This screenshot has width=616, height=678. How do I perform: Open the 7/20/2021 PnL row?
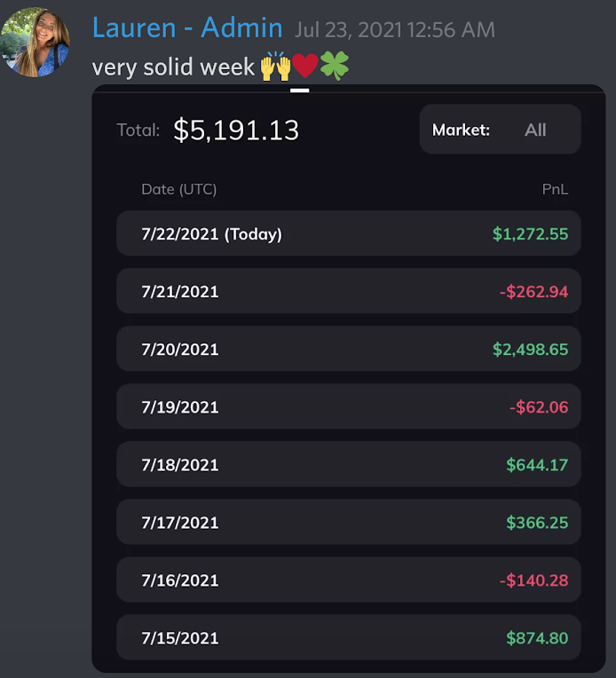[349, 349]
